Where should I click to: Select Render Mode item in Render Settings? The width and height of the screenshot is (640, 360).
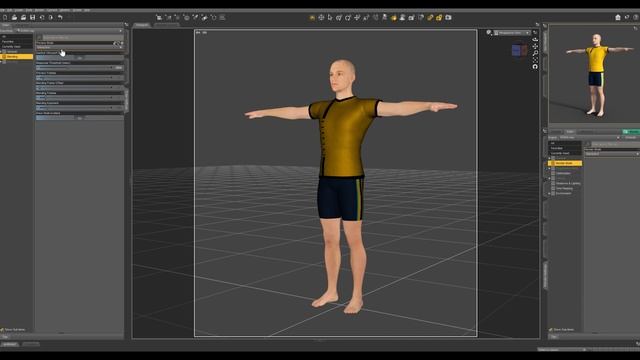coord(565,163)
